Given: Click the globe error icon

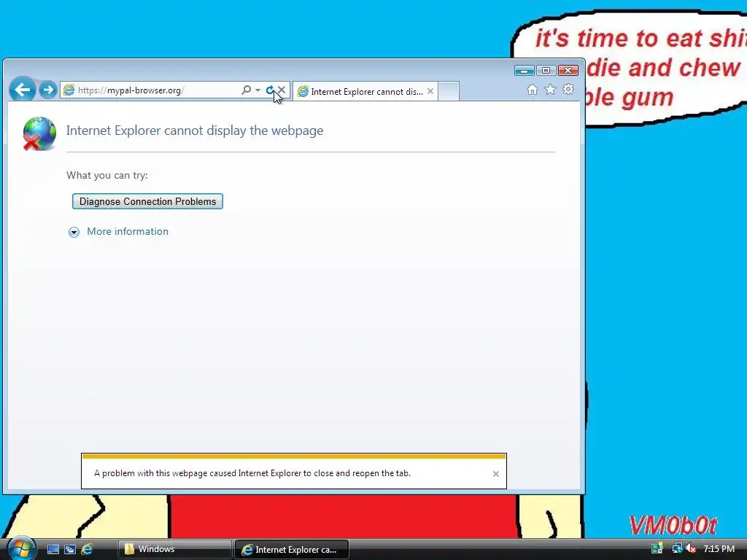Looking at the screenshot, I should click(x=39, y=134).
